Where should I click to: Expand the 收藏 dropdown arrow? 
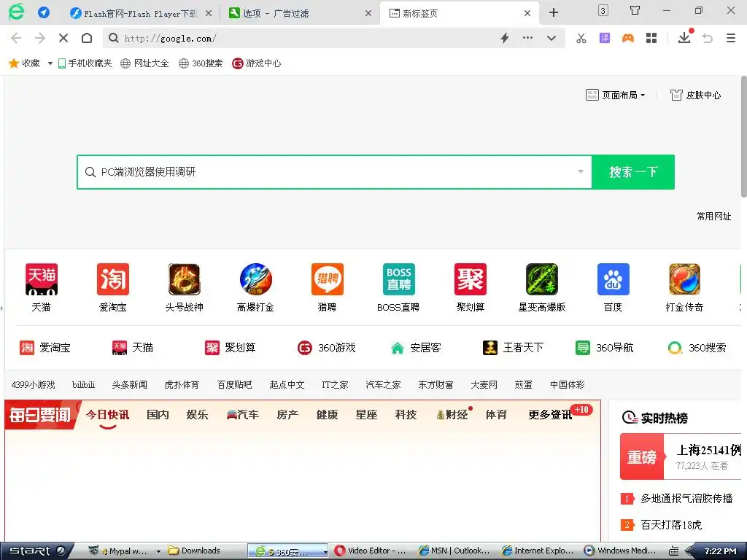pos(50,63)
